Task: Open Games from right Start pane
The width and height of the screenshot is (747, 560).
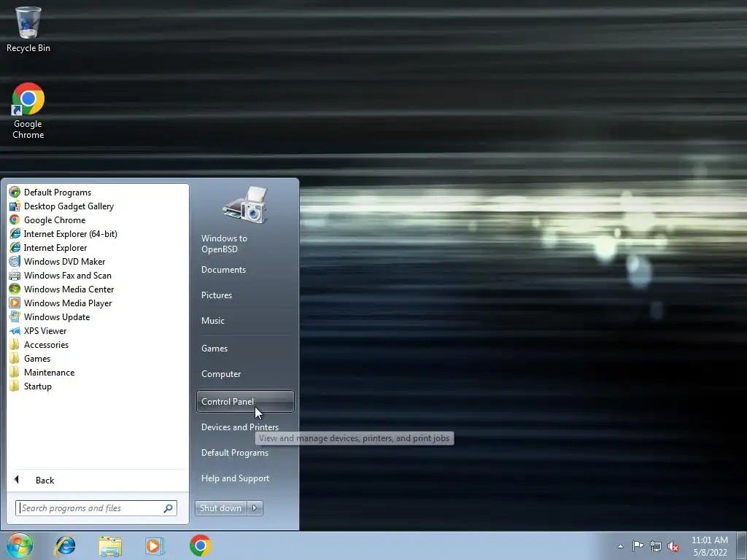Action: tap(214, 349)
